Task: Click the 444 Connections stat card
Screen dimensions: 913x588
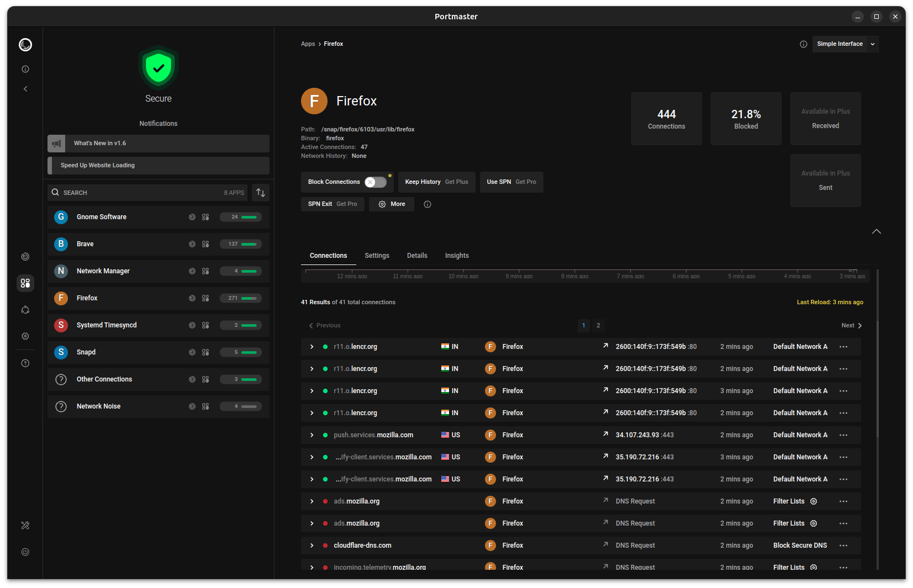Action: (667, 119)
